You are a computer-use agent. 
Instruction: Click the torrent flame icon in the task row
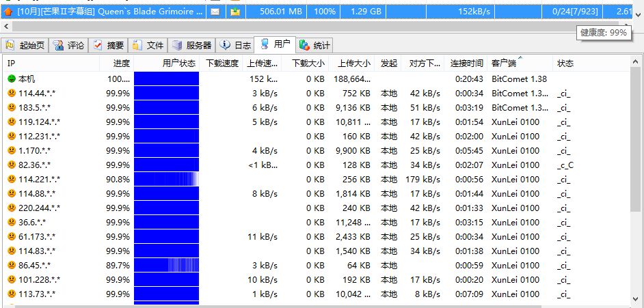[x=8, y=12]
